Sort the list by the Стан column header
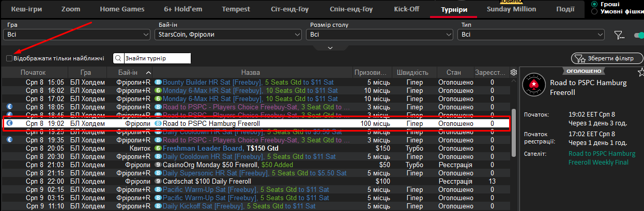Screen dimensions: 644x211 coord(454,72)
